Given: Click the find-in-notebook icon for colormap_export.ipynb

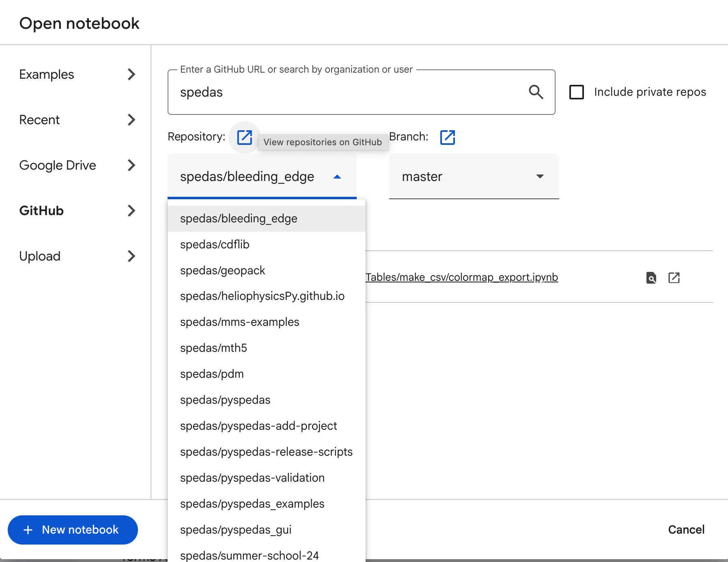Looking at the screenshot, I should pos(651,278).
